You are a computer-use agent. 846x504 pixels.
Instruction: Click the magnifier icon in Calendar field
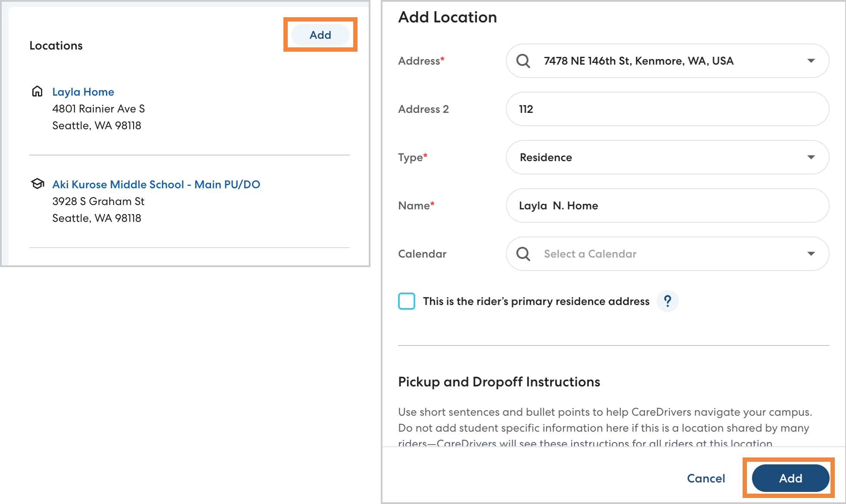click(x=523, y=254)
